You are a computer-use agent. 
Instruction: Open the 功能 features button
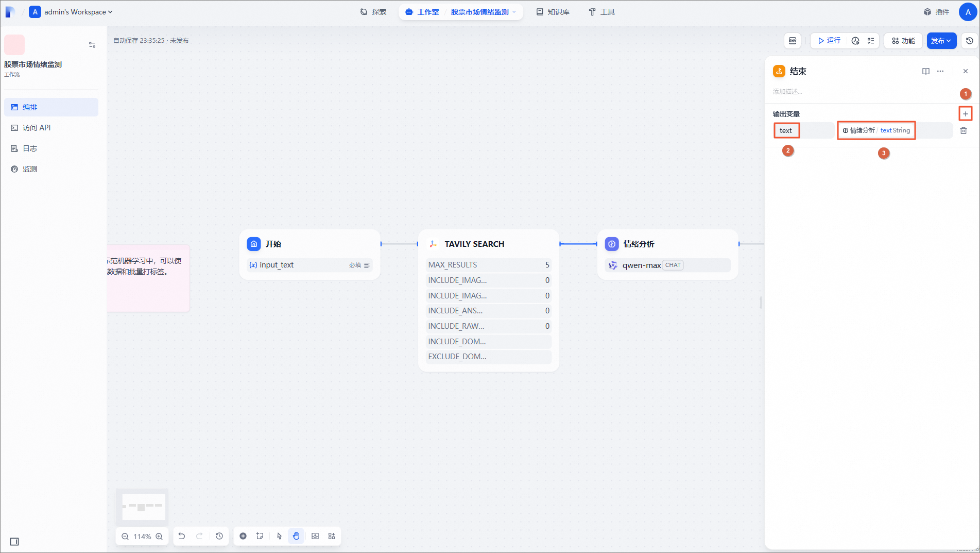pos(903,41)
